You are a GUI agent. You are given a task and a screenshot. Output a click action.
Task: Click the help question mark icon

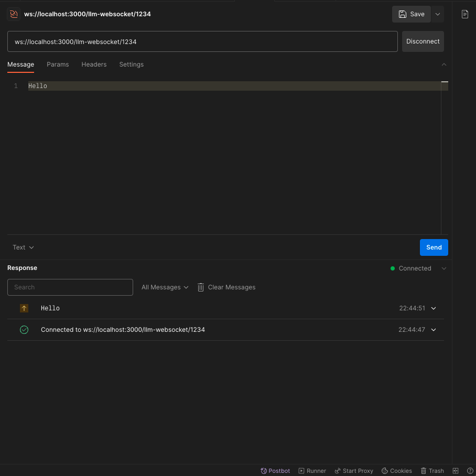pos(470,471)
